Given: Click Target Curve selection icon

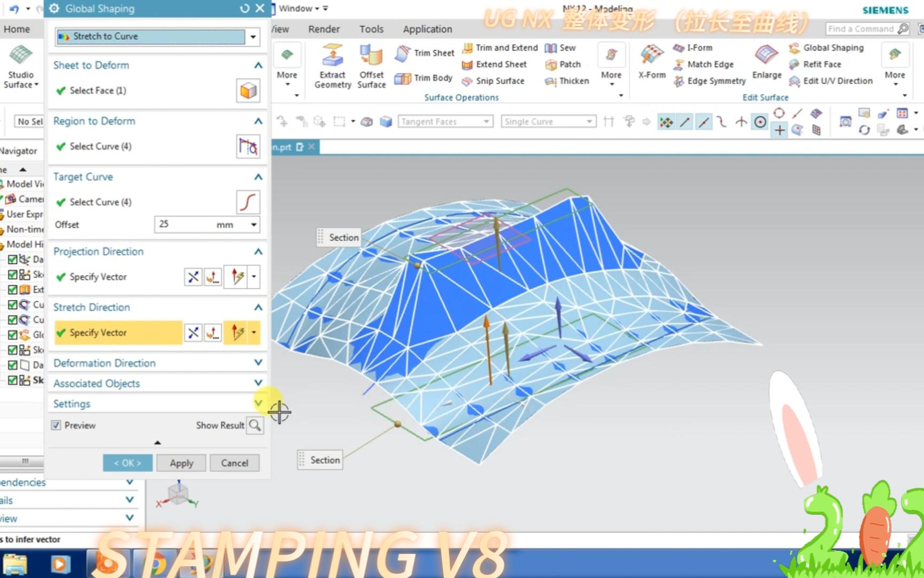Looking at the screenshot, I should (x=248, y=202).
